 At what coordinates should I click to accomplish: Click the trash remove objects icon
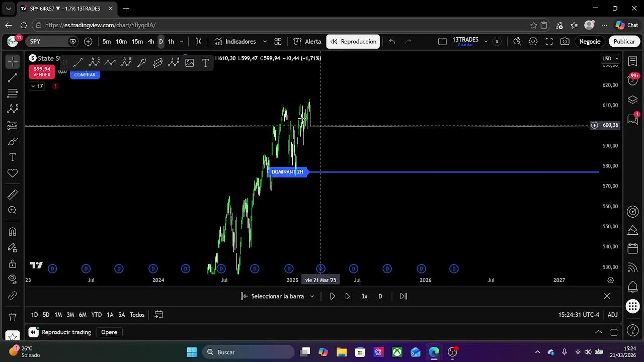point(13,317)
